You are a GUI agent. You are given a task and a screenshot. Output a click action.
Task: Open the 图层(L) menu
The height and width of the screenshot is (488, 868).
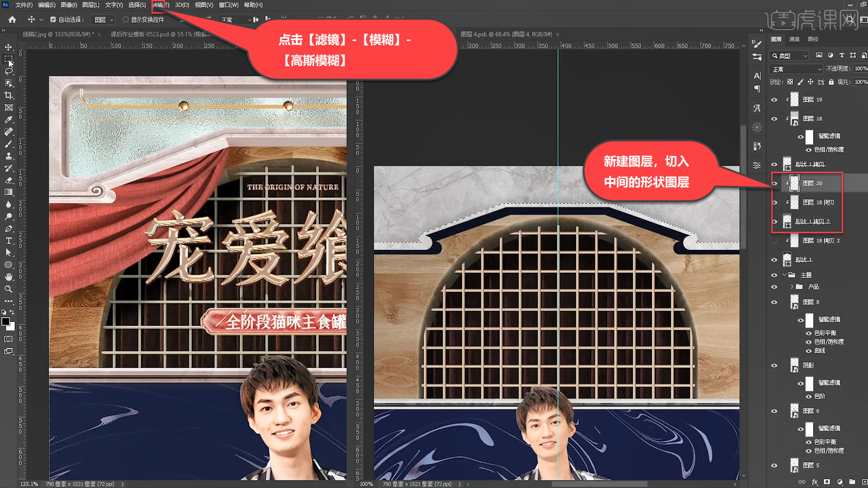click(91, 5)
